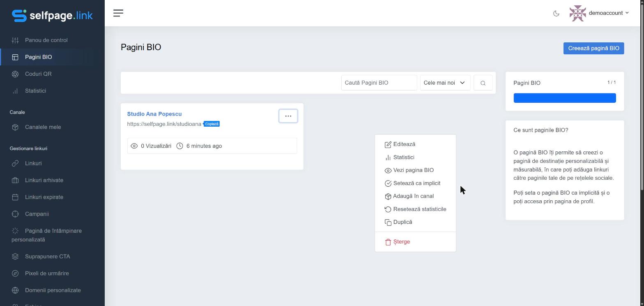Open demoaccount user dropdown
Viewport: 644px width, 306px height.
point(609,13)
